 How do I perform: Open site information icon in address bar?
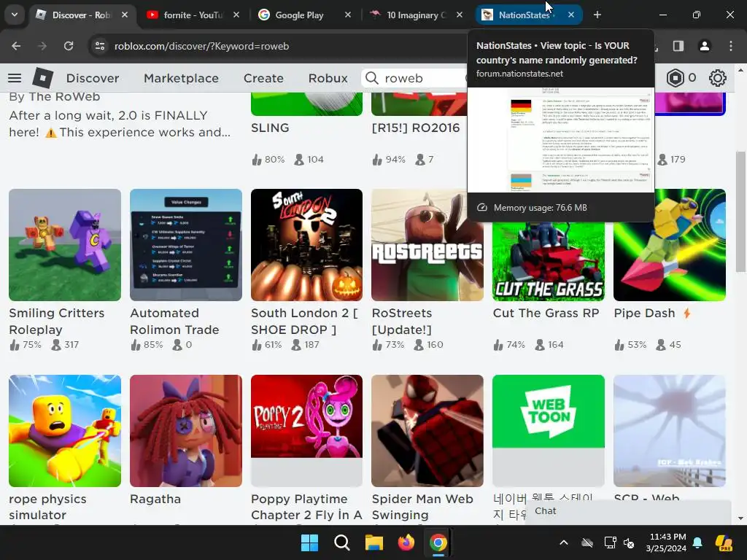point(100,46)
